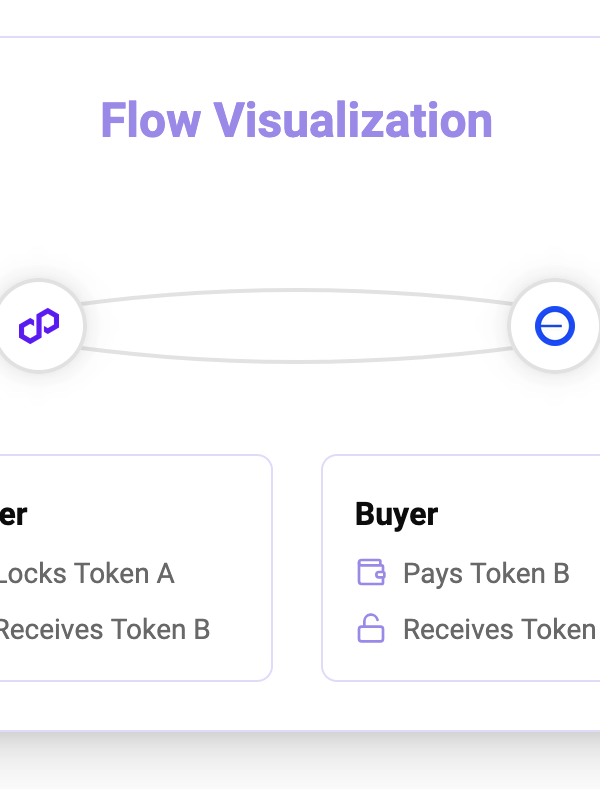Click the Buyer card title

397,514
